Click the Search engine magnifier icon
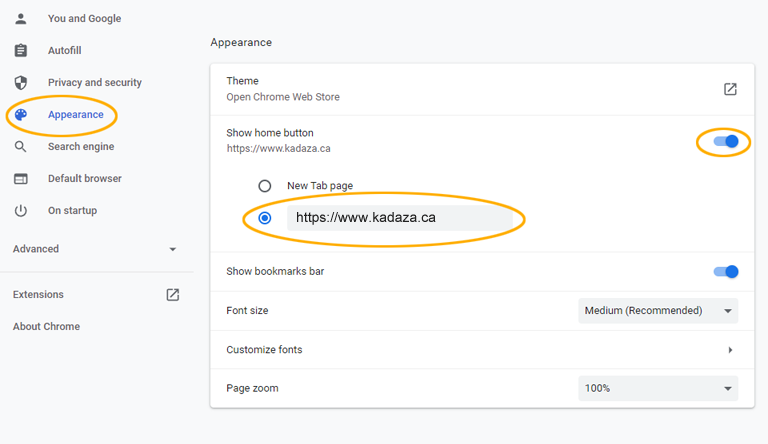 [21, 147]
